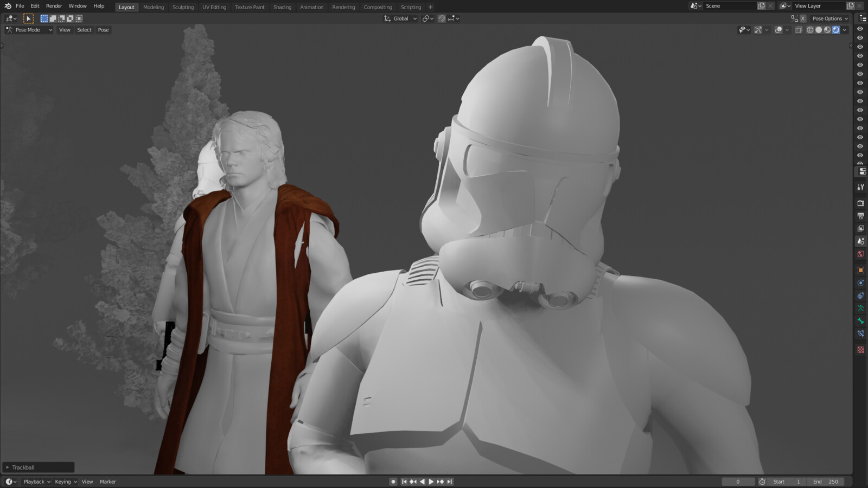This screenshot has height=488, width=868.
Task: Open the viewport shading options arrow
Action: (x=845, y=30)
